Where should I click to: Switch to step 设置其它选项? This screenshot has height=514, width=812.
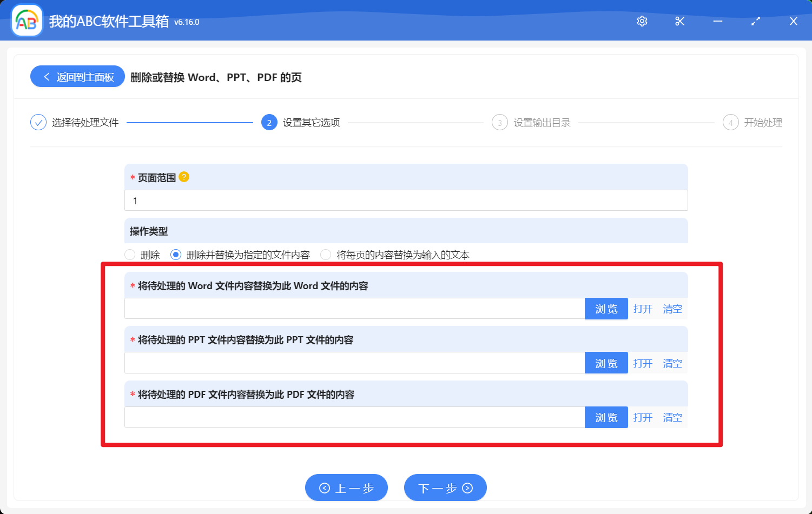(269, 122)
